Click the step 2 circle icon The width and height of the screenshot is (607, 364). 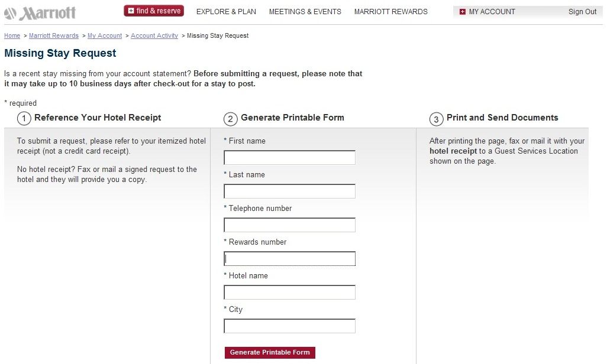pyautogui.click(x=230, y=119)
